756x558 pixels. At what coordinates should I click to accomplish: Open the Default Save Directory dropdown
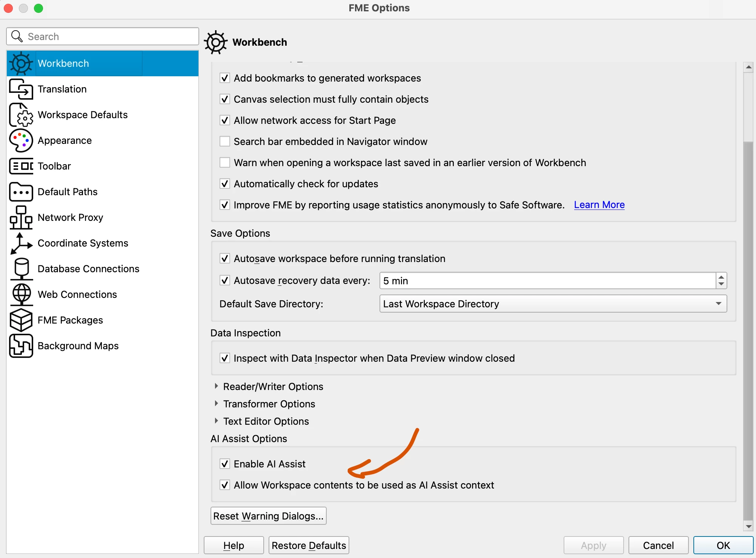point(553,304)
